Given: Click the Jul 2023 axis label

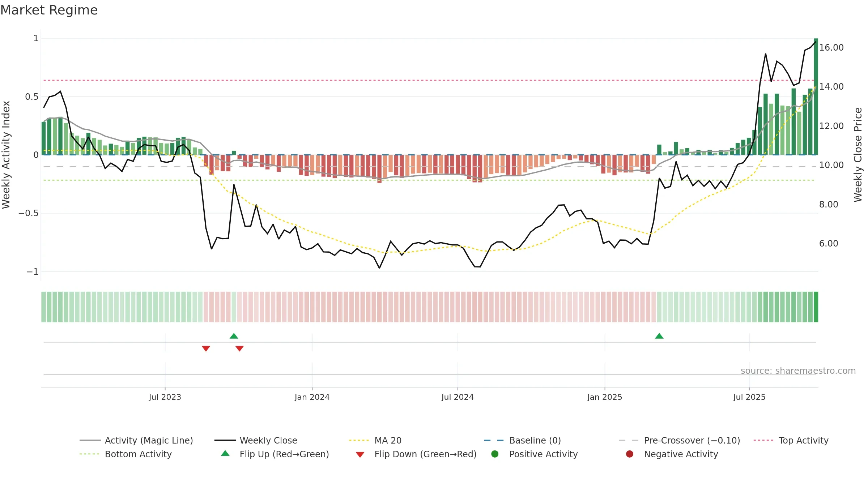Looking at the screenshot, I should pos(165,397).
